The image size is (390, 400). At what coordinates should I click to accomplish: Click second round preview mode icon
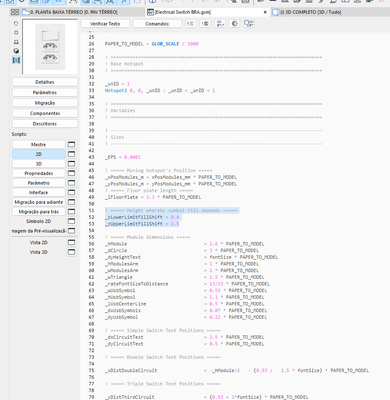point(16,33)
